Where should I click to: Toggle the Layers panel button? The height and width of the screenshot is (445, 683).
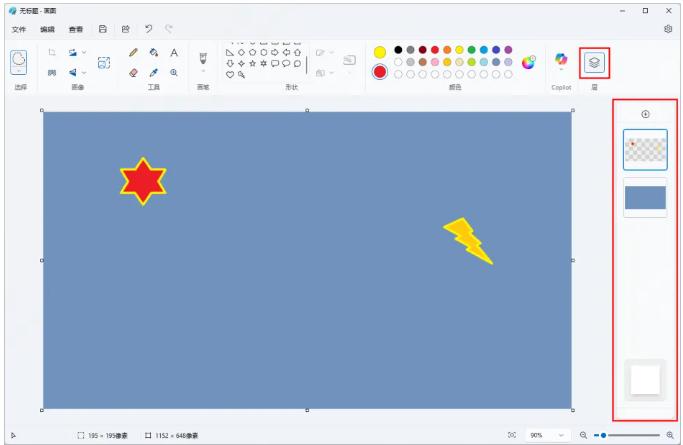[594, 62]
